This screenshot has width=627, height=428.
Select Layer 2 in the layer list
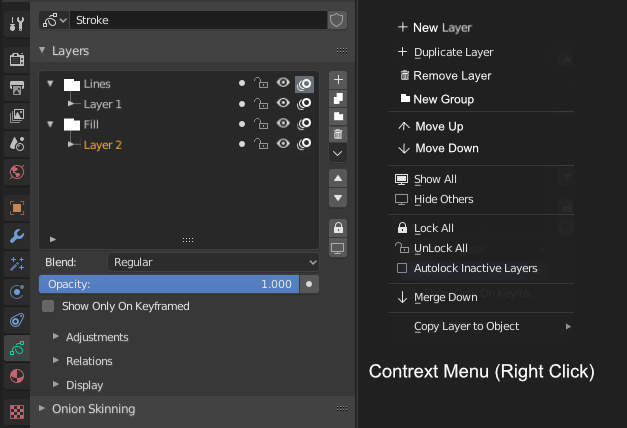click(x=102, y=145)
